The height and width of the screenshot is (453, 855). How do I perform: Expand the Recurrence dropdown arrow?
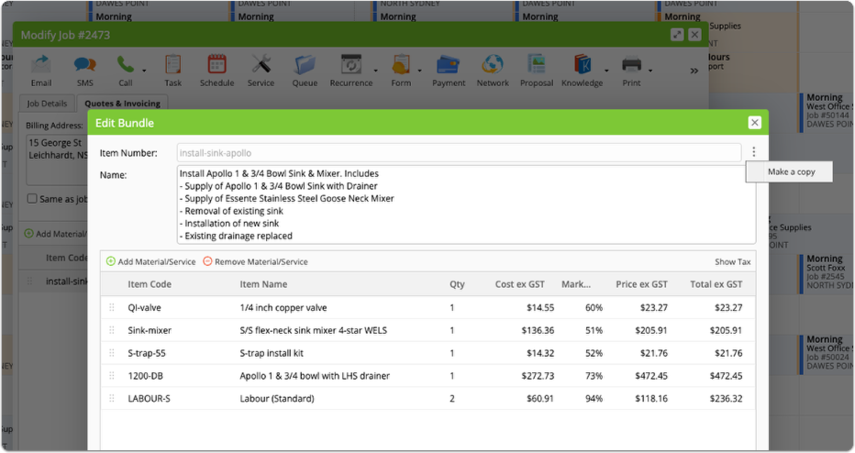pos(376,70)
